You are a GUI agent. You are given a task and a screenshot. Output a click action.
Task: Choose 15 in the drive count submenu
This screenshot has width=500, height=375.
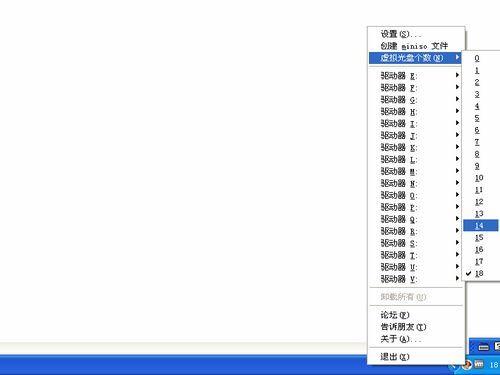481,238
